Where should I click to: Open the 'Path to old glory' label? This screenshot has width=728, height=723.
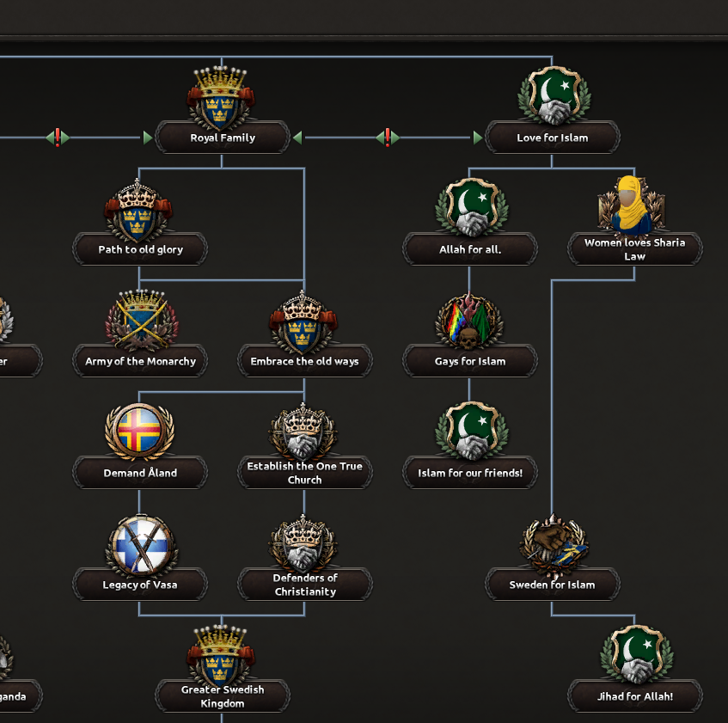[x=140, y=249]
